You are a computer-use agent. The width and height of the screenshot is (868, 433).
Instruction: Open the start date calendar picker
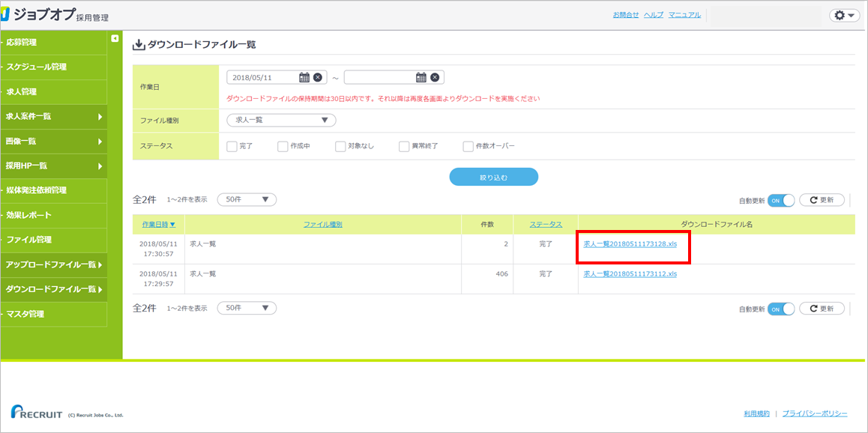(304, 77)
